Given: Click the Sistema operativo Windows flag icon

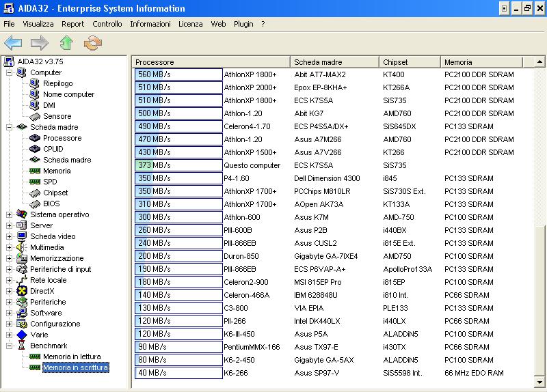Looking at the screenshot, I should (x=22, y=214).
